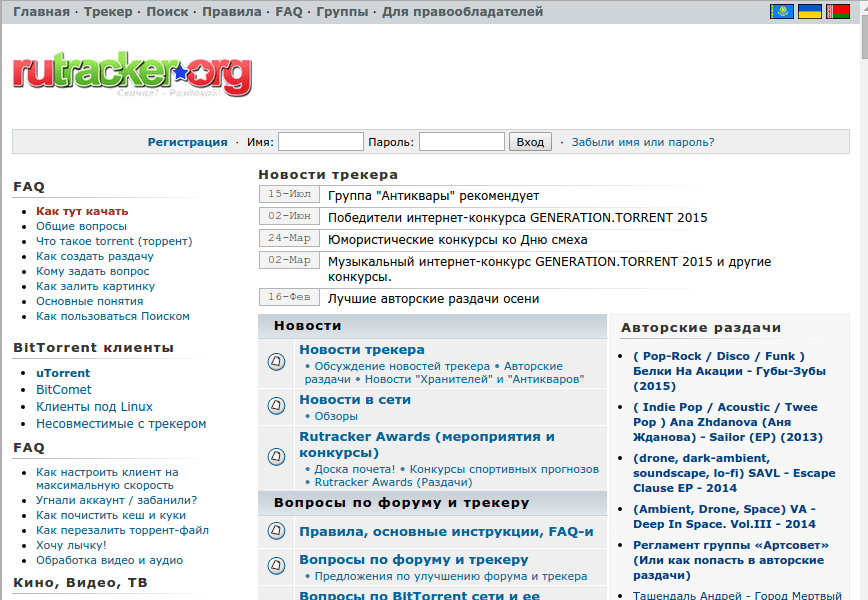868x600 pixels.
Task: Open forum Новости трекера
Action: pos(362,350)
